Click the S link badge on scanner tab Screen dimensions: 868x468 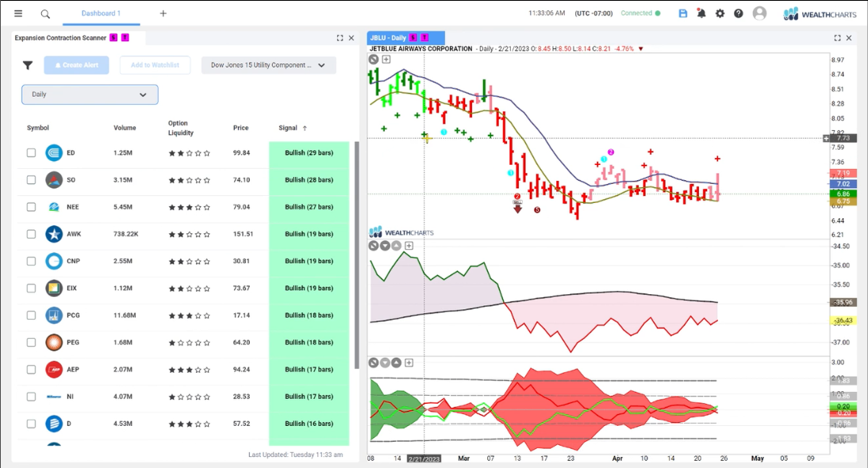coord(113,37)
